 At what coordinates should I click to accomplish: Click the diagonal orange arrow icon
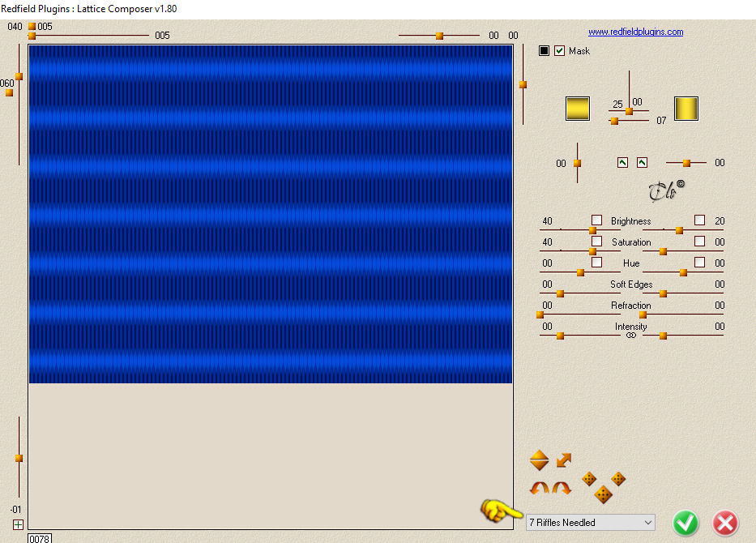click(564, 460)
